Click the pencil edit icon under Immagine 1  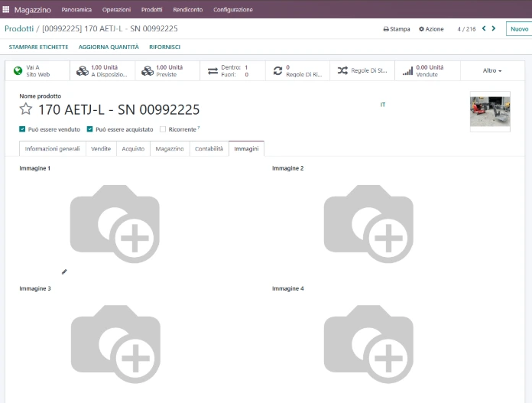click(64, 271)
